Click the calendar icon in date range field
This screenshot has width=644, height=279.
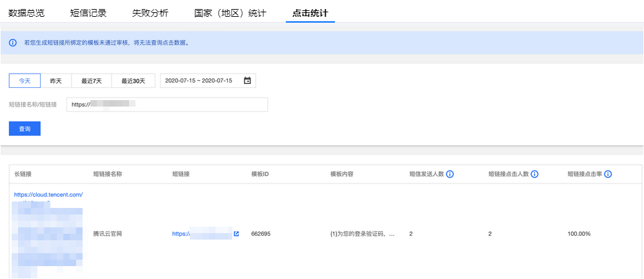pos(247,81)
